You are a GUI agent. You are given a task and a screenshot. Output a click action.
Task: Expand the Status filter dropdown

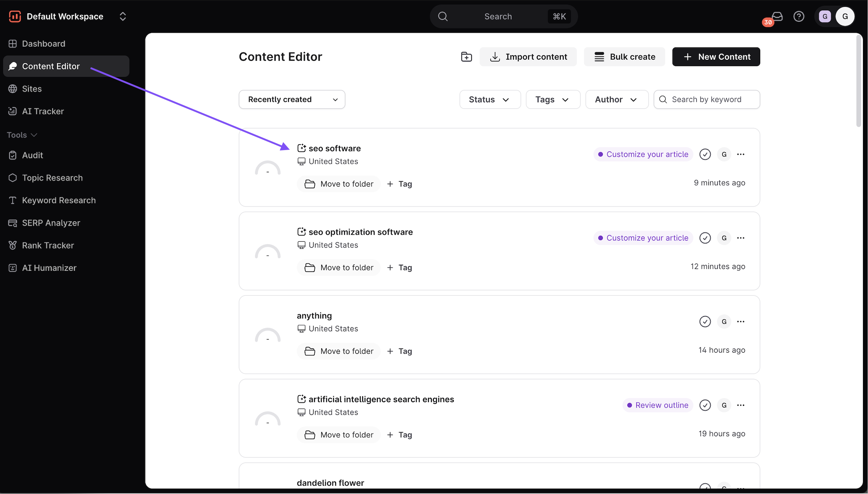(x=490, y=99)
